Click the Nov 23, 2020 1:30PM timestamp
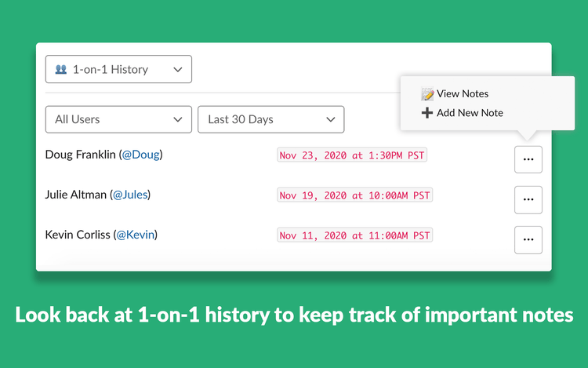 pos(352,155)
